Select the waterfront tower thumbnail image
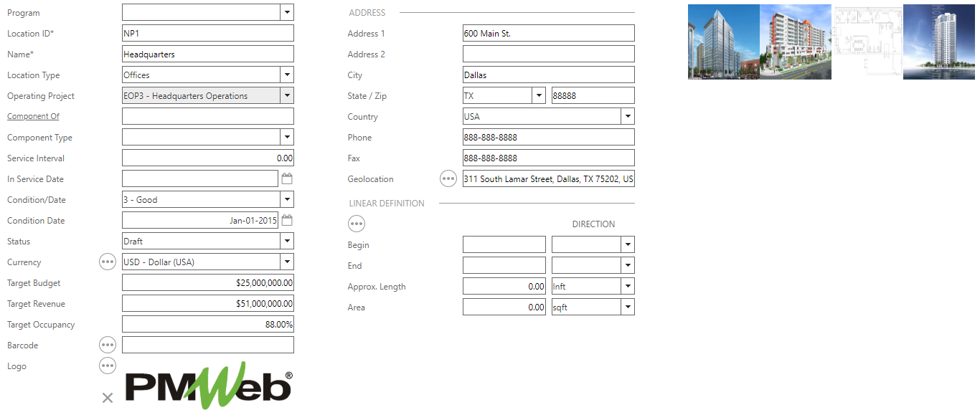980x420 pixels. point(938,42)
